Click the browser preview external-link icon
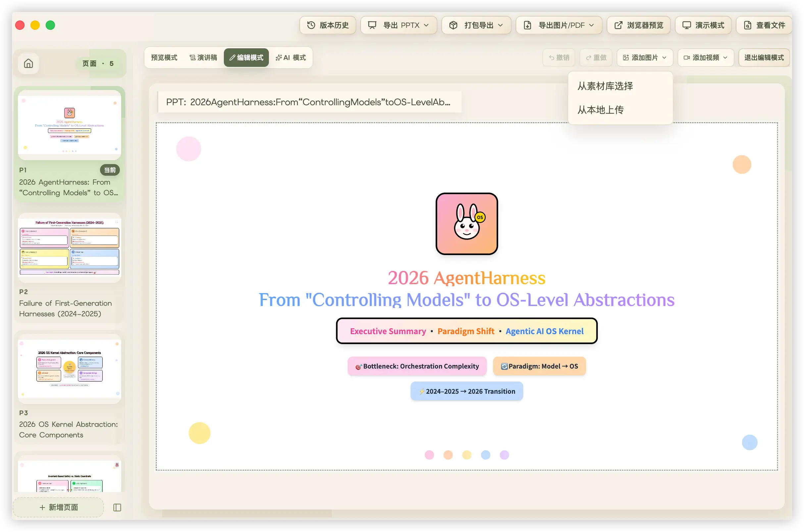This screenshot has height=532, width=804. coord(618,25)
